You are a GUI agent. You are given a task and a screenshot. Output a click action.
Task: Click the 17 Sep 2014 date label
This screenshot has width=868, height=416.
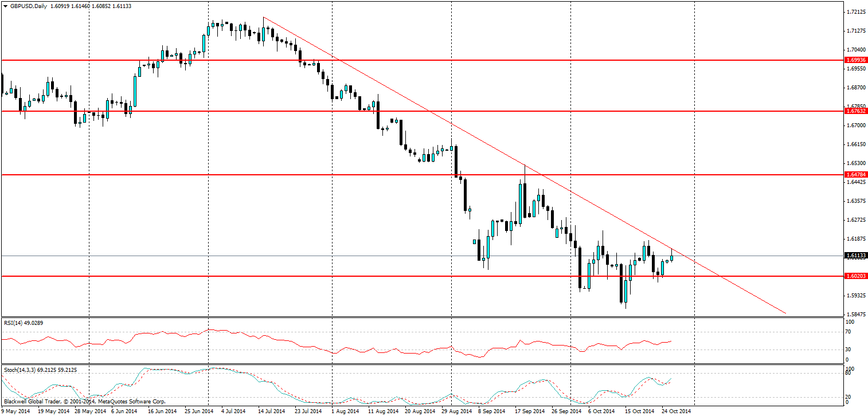529,411
